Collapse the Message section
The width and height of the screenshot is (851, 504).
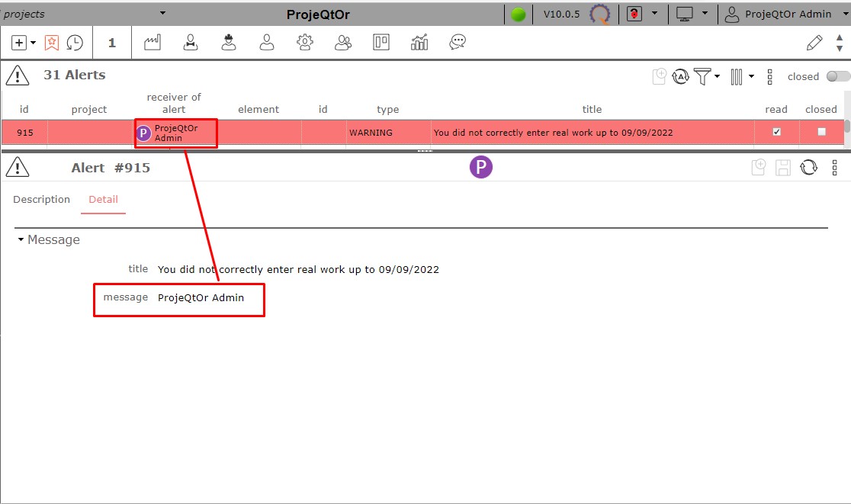pos(21,239)
